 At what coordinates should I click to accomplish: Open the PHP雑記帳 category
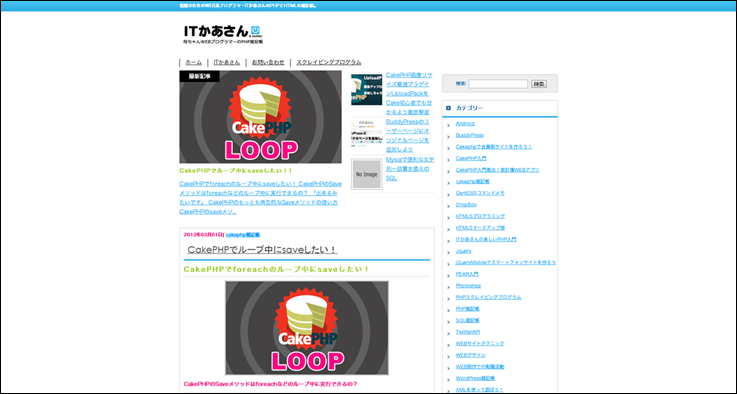468,309
